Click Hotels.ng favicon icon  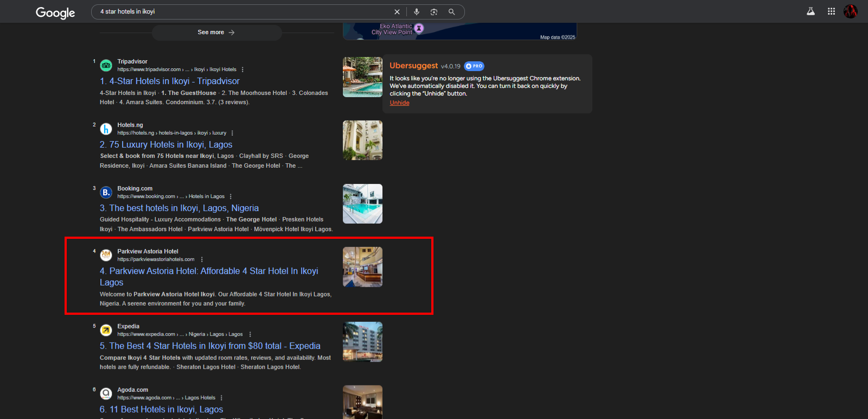(x=106, y=129)
